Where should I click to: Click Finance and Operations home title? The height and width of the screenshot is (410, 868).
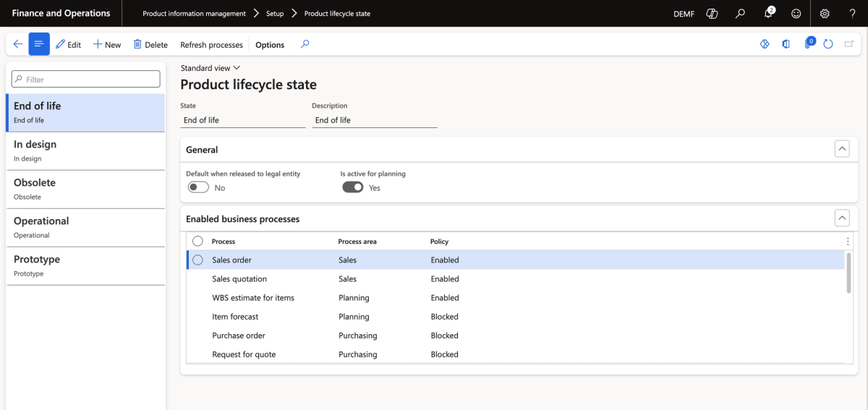pyautogui.click(x=61, y=13)
